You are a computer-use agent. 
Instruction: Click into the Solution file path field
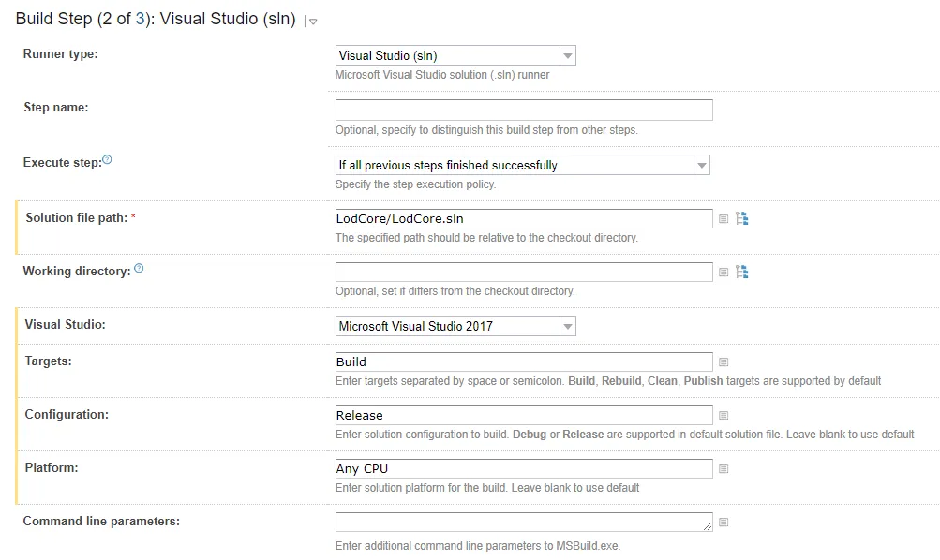(x=524, y=219)
